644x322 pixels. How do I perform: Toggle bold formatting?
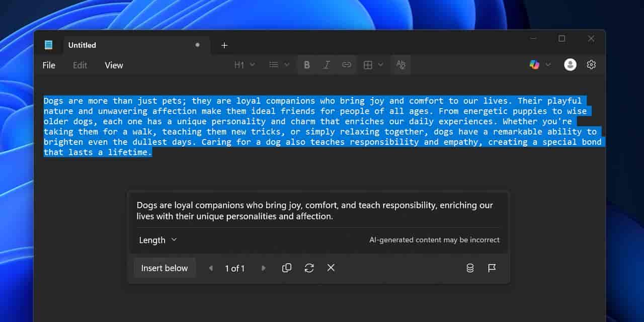click(307, 65)
